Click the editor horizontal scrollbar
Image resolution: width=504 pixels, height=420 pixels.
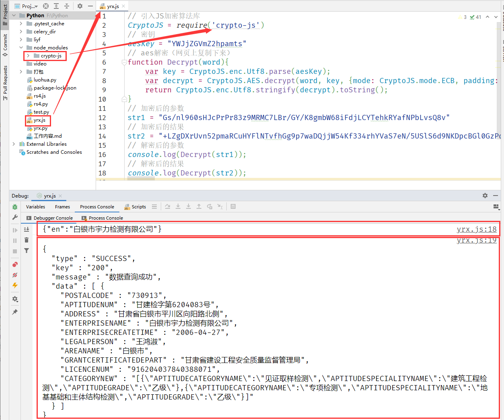click(x=141, y=179)
